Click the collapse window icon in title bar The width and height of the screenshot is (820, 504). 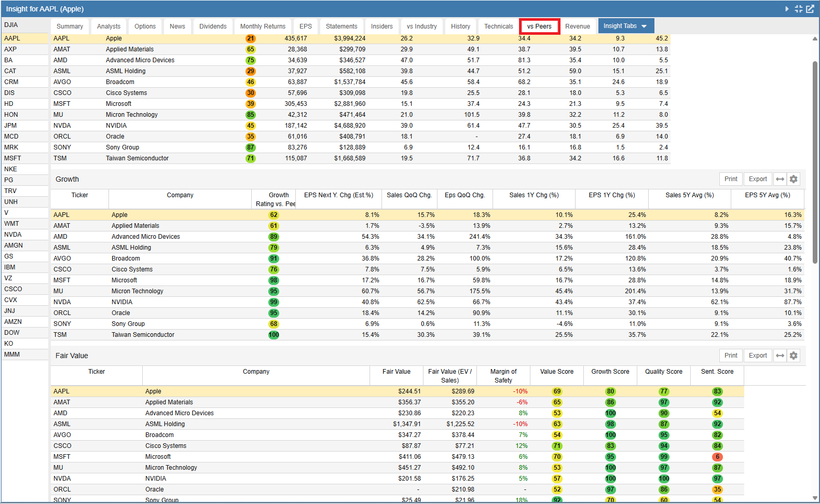pyautogui.click(x=798, y=9)
